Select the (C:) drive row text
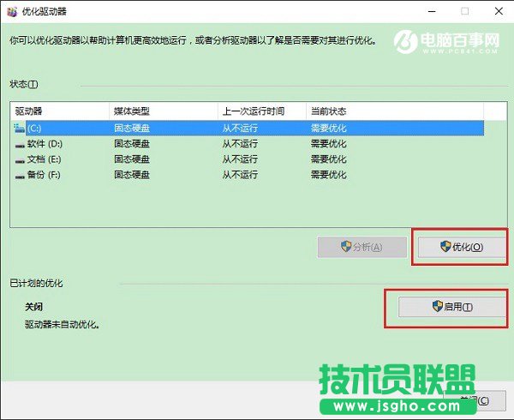 34,129
